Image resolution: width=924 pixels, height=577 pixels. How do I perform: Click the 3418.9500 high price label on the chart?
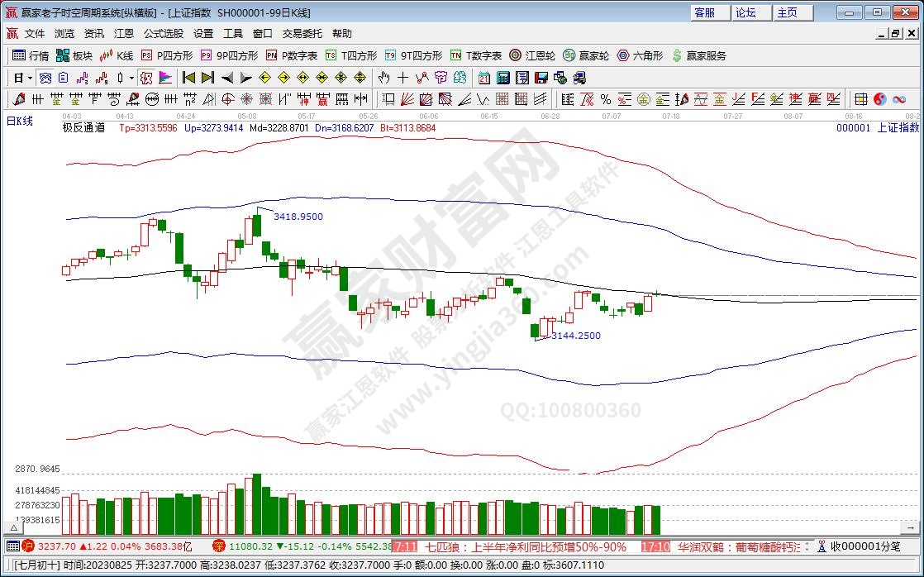pos(298,217)
